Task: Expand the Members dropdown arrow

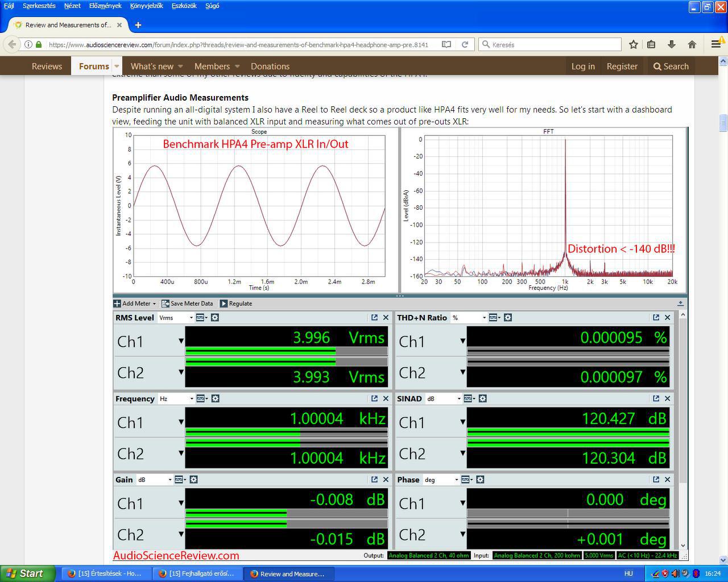Action: 237,66
